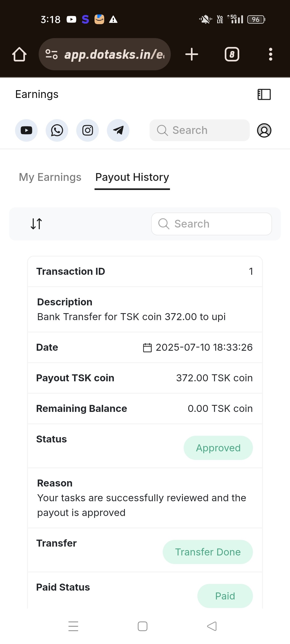Click the Paid status badge

(x=225, y=596)
